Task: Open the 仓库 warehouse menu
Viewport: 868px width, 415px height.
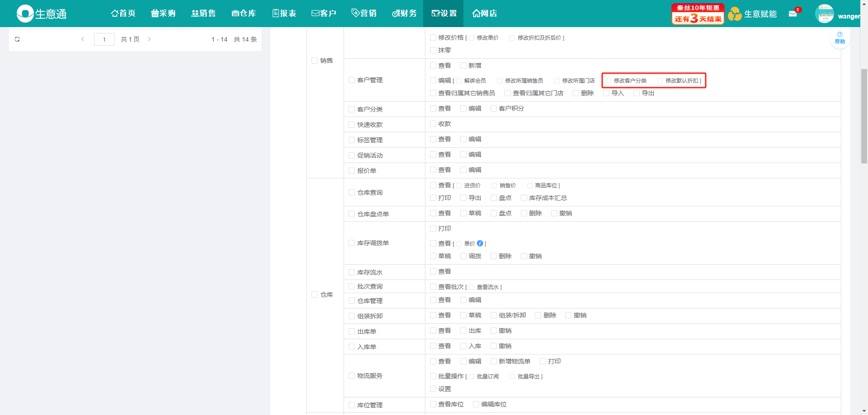Action: pos(244,14)
